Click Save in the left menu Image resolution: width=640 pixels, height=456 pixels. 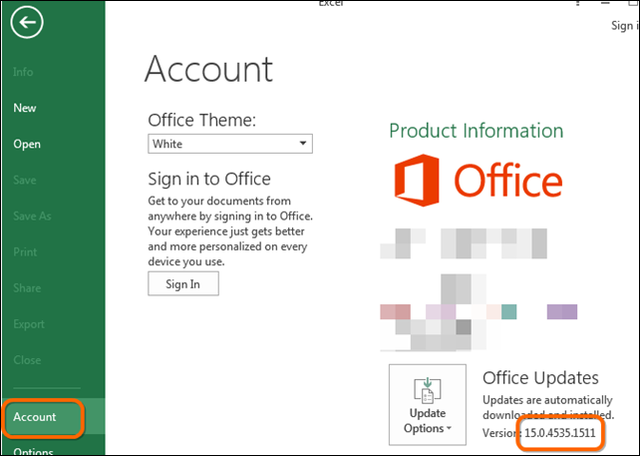[x=25, y=180]
